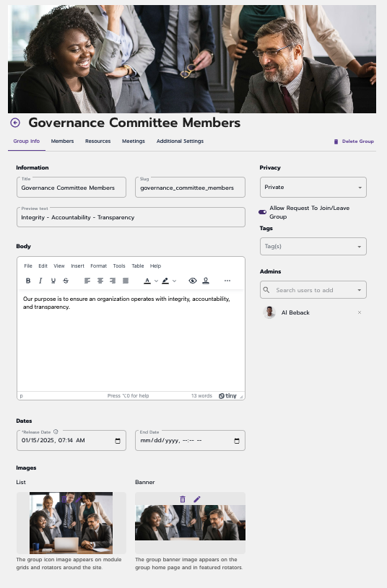Align body text left
Viewport: 387px width, 588px height.
click(87, 281)
